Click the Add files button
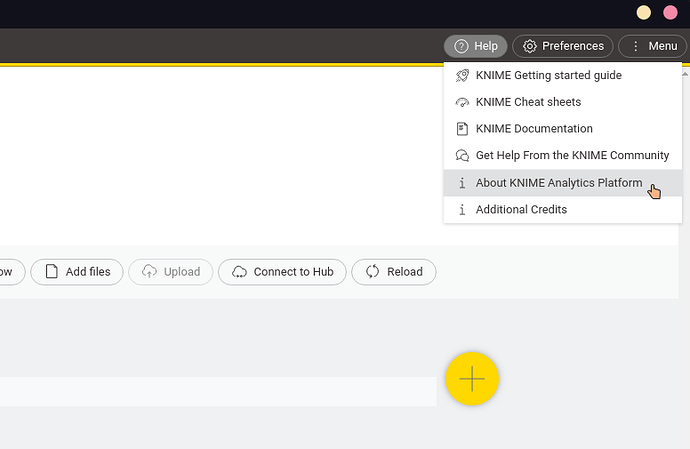This screenshot has height=449, width=690. tap(77, 272)
